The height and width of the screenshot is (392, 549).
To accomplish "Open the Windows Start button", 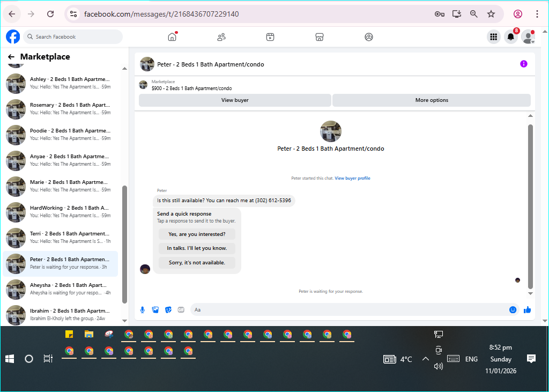I will 10,359.
